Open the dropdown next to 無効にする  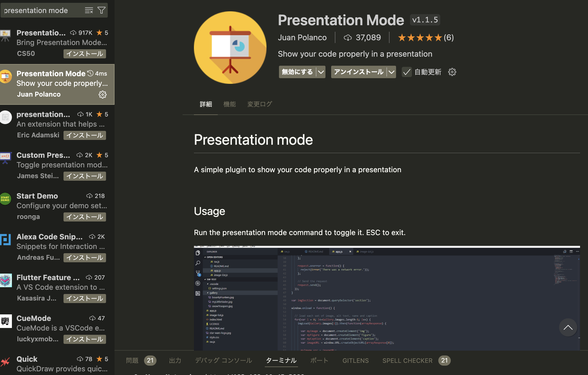coord(321,72)
